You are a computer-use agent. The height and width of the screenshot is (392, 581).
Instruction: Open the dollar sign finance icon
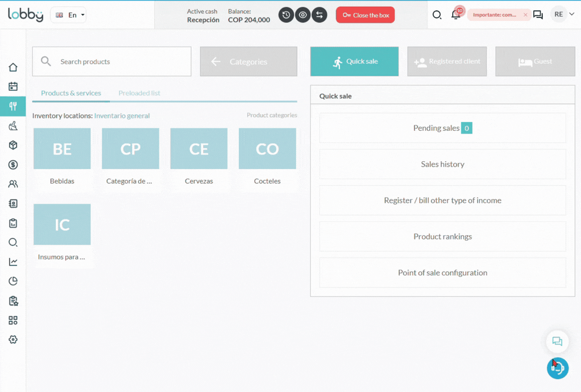pos(13,165)
